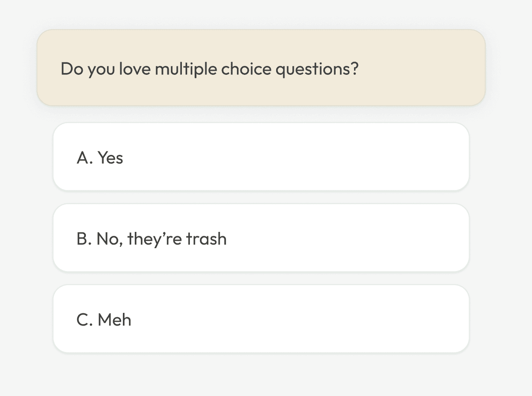The width and height of the screenshot is (532, 396).
Task: Click the letter 'A.' label
Action: (85, 158)
